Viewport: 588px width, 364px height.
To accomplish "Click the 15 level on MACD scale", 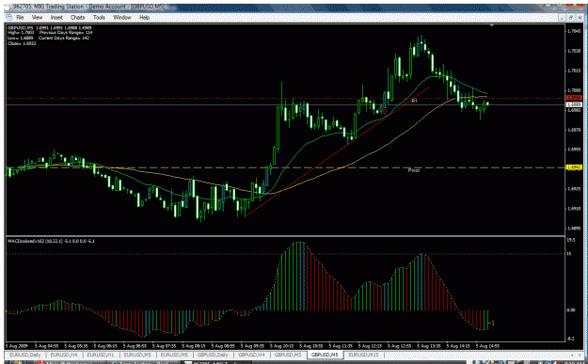I will [569, 254].
